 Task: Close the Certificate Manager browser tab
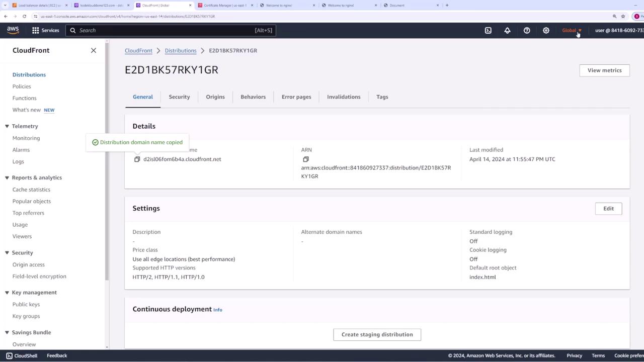coord(252,5)
